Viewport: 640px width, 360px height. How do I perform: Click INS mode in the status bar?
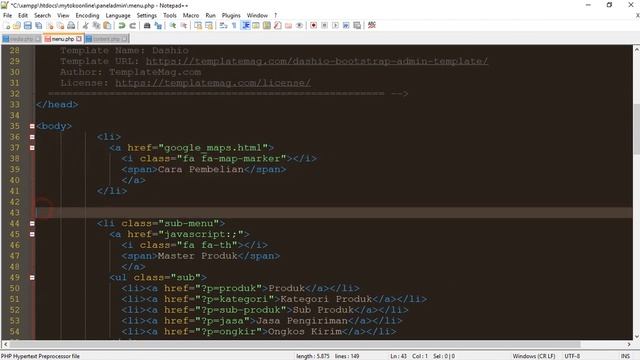click(625, 356)
